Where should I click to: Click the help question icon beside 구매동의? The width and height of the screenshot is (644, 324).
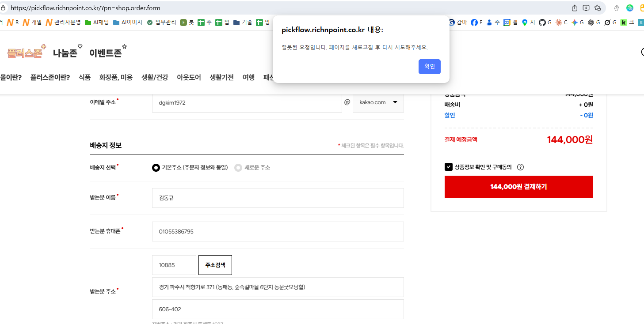[520, 167]
